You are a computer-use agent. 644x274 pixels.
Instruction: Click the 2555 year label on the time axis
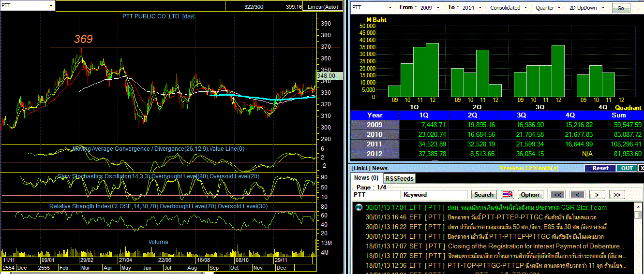[x=45, y=267]
